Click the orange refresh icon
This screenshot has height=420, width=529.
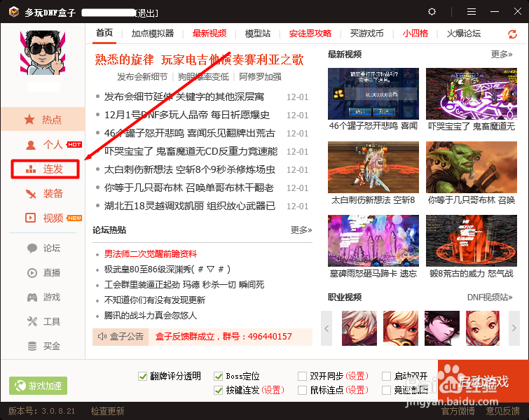point(512,34)
